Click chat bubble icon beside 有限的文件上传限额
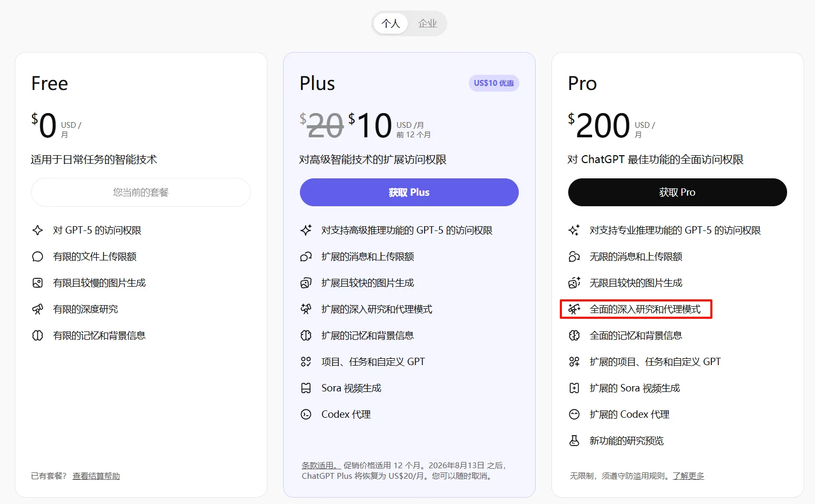Viewport: 815px width, 504px height. click(x=38, y=257)
